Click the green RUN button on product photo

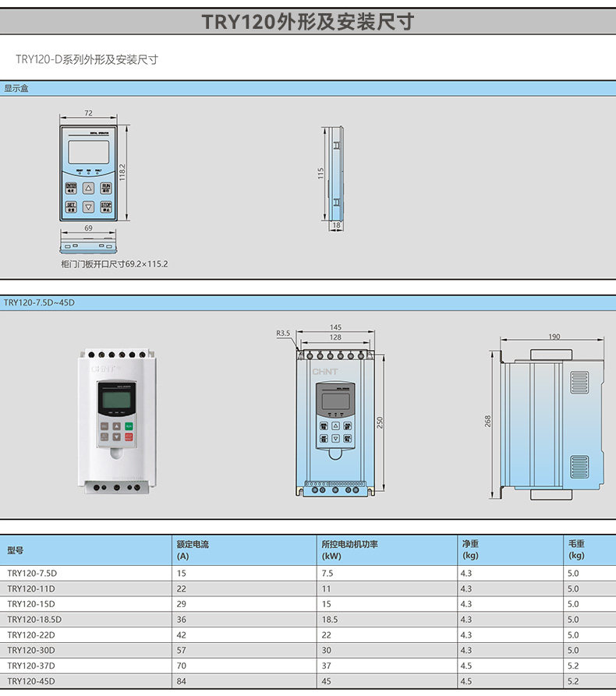[x=129, y=426]
